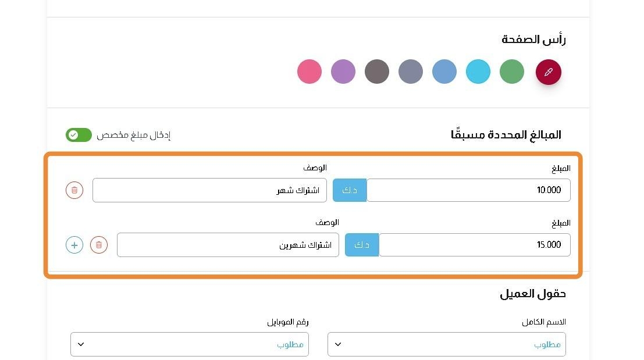
Task: Edit the description field اشتراك شهرين
Action: [x=228, y=245]
